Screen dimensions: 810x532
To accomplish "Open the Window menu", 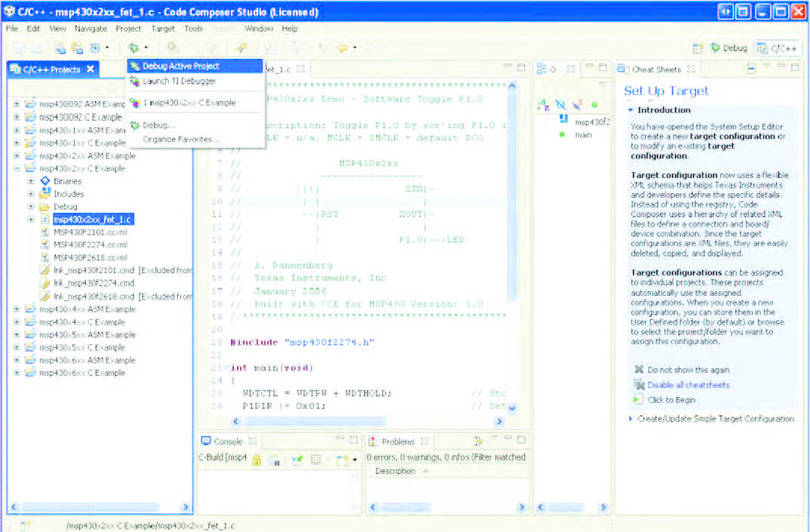I will [259, 29].
